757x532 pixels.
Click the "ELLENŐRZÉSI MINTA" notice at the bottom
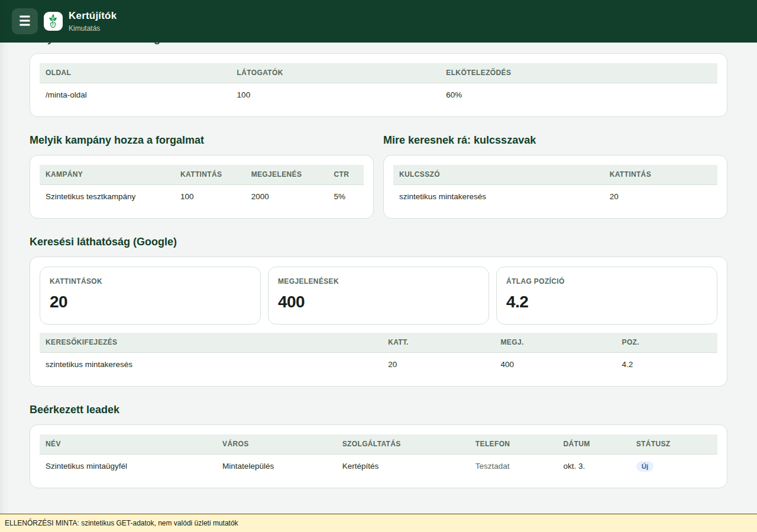378,523
